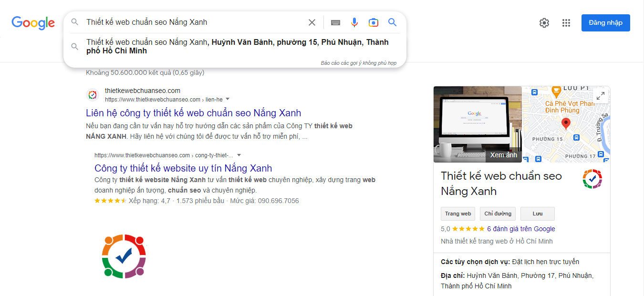The image size is (644, 296).
Task: Click the Xếp hạng 4,7 rating stars
Action: pos(111,201)
